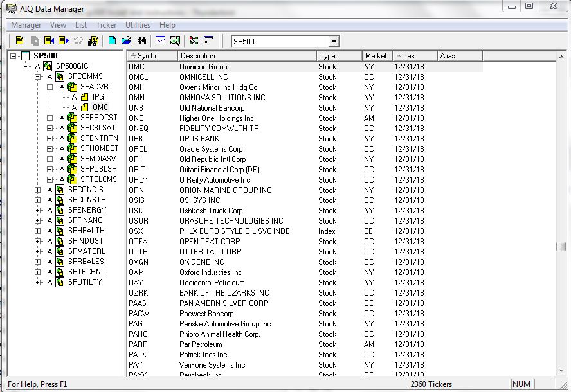Image resolution: width=571 pixels, height=392 pixels.
Task: Open the List menu
Action: [x=81, y=25]
